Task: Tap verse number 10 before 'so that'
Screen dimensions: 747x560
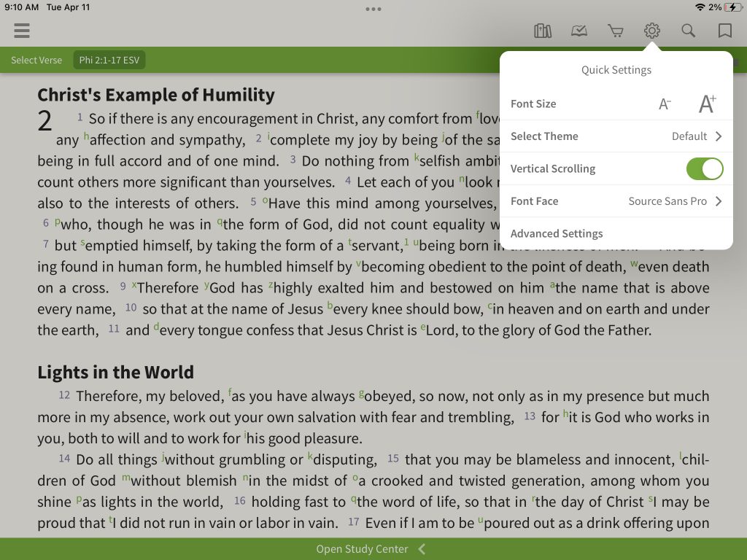Action: pyautogui.click(x=131, y=308)
